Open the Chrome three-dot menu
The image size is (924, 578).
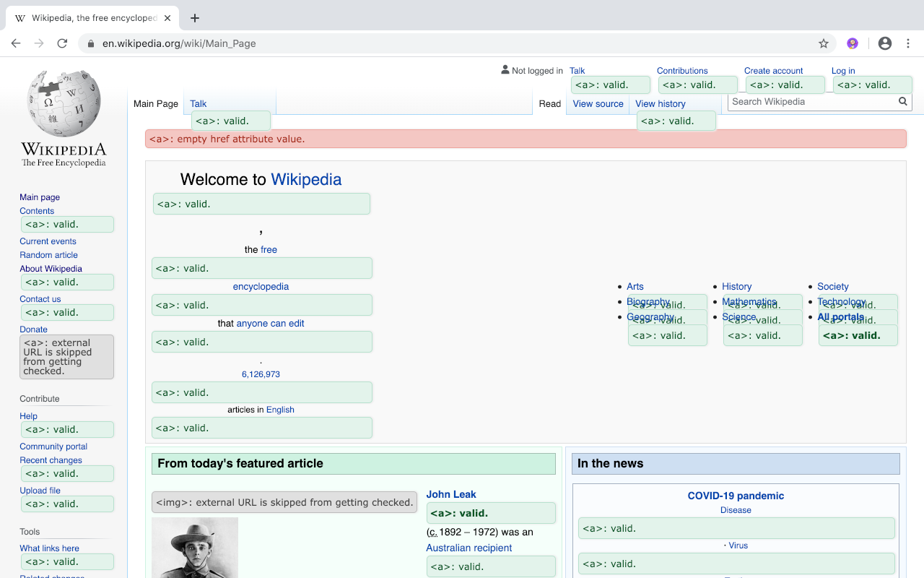click(908, 43)
